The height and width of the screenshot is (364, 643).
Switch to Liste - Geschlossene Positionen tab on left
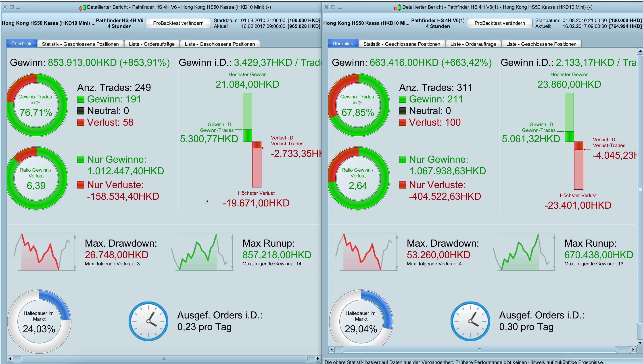coord(220,44)
